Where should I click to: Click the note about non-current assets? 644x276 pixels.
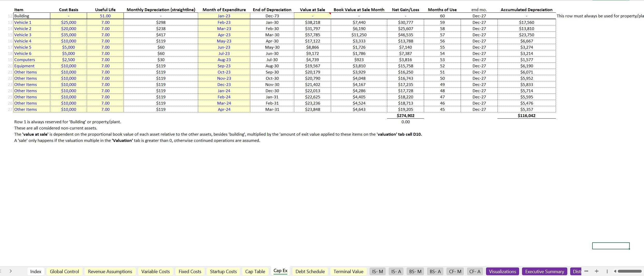[56, 128]
